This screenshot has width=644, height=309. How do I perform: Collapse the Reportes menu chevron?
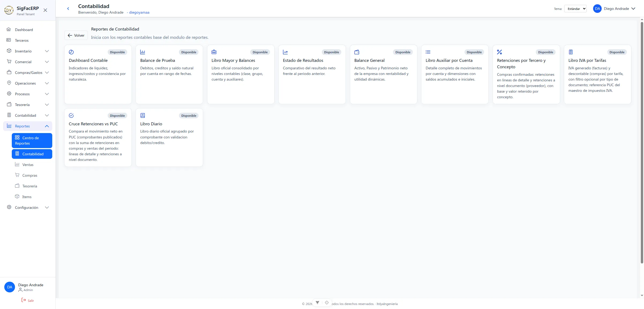pyautogui.click(x=47, y=126)
